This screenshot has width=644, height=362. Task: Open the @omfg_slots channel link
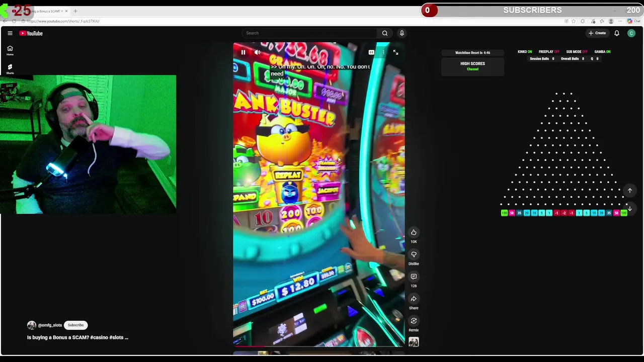[50, 325]
